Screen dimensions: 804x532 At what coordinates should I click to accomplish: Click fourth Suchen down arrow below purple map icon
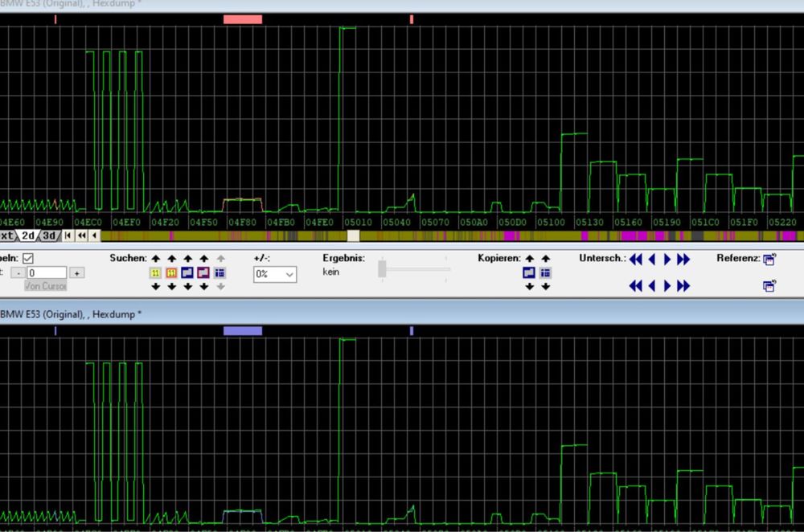204,287
